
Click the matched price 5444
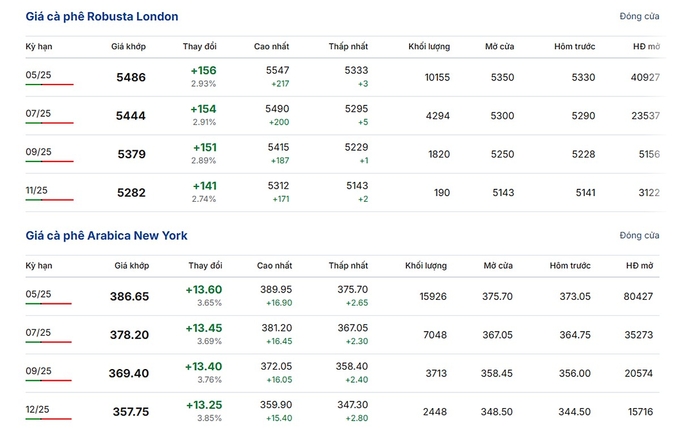pyautogui.click(x=131, y=116)
